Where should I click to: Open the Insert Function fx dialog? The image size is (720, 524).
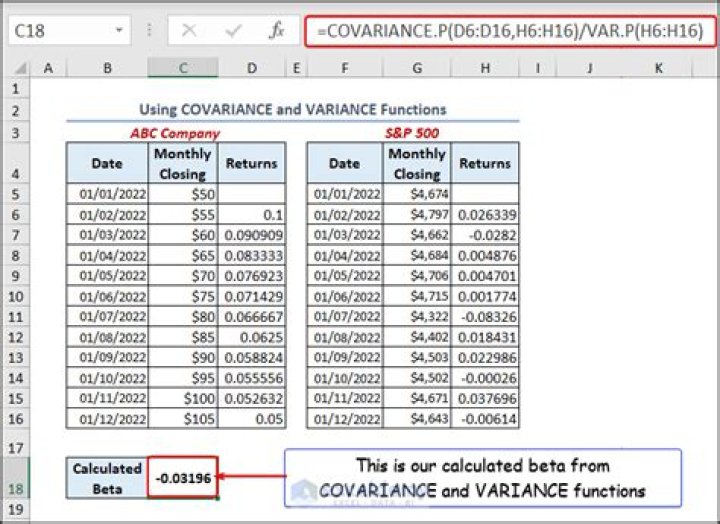[x=277, y=31]
